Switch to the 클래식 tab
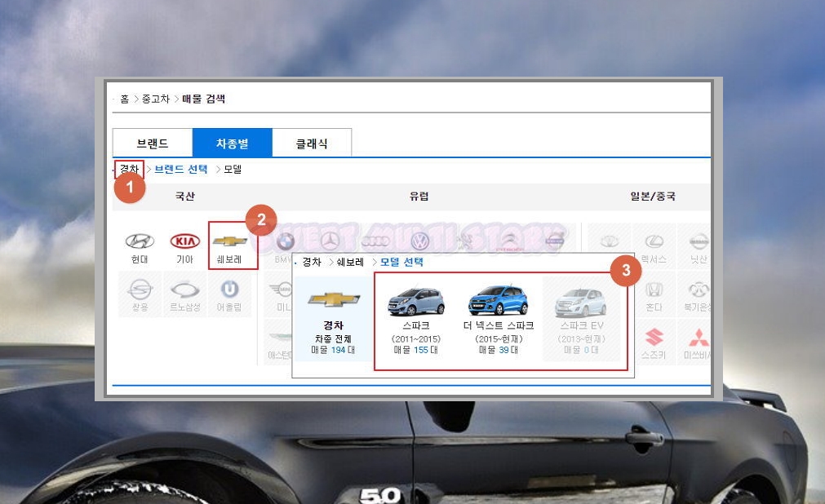Image resolution: width=825 pixels, height=504 pixels. click(312, 143)
